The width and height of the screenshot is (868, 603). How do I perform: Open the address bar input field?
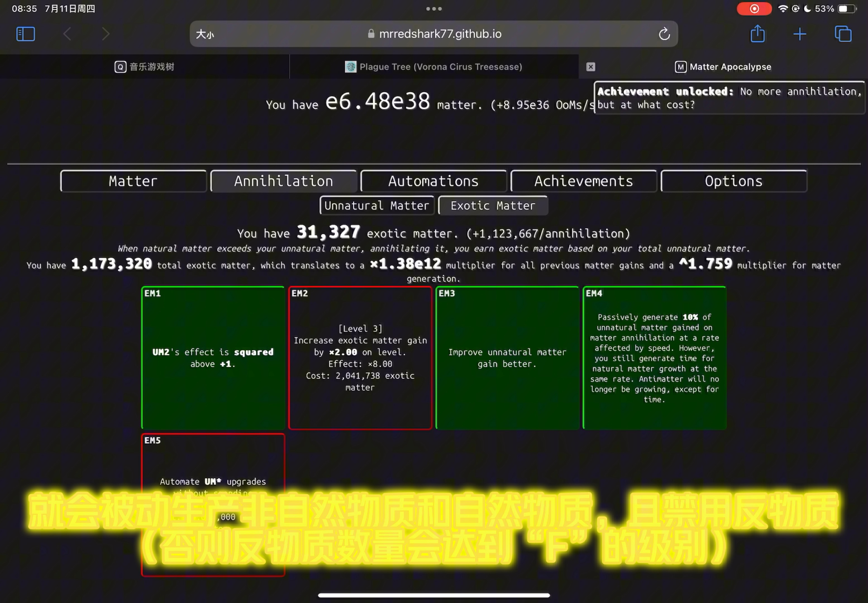point(434,33)
